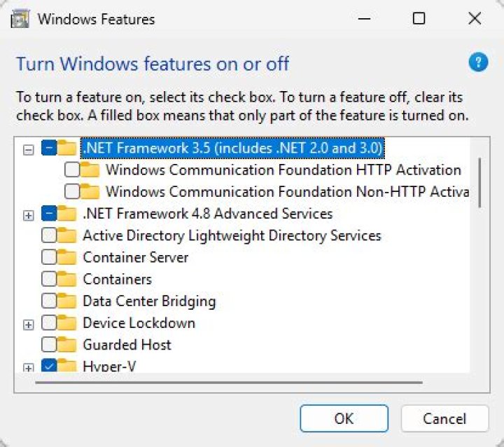
Task: Collapse the .NET Framework 3.5 node
Action: [x=29, y=149]
